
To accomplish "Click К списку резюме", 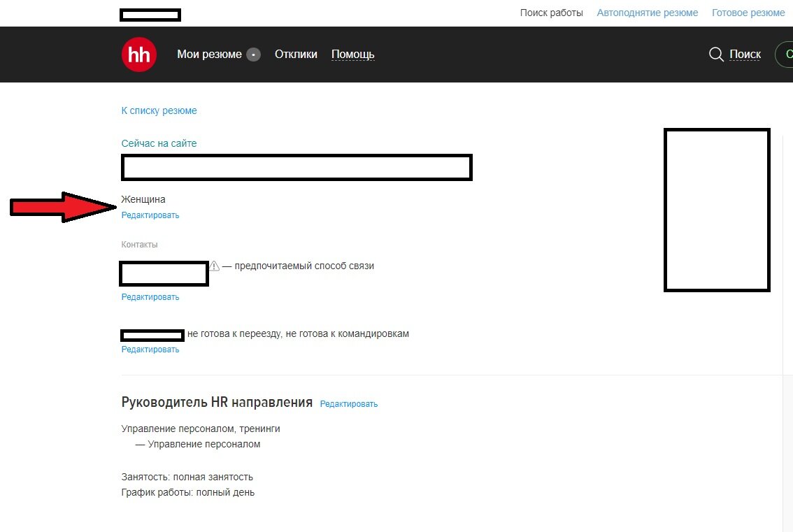I will click(x=159, y=110).
